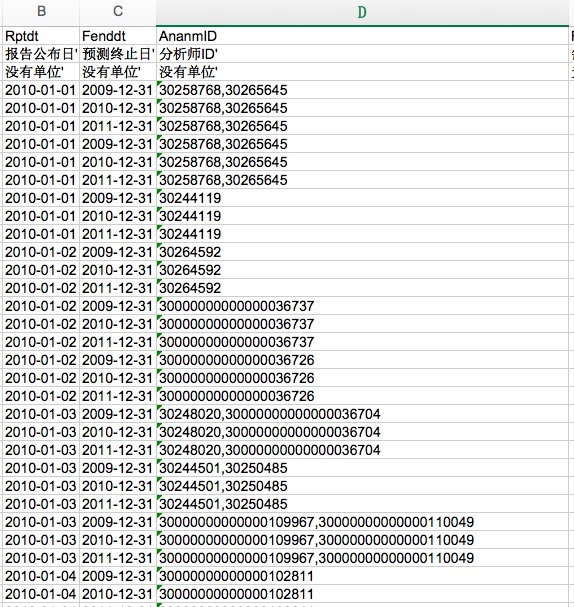Select 没有单位' cell under 分析师ID'
574x607 pixels.
click(362, 72)
